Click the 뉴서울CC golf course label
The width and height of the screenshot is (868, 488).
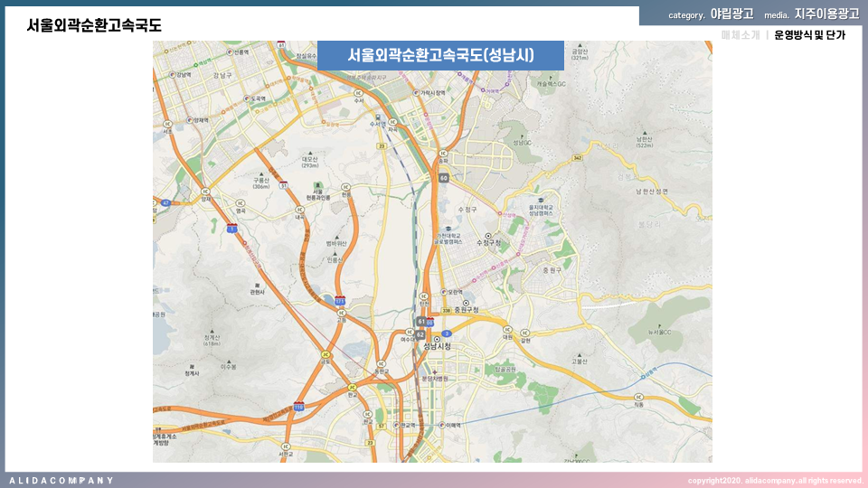[659, 333]
